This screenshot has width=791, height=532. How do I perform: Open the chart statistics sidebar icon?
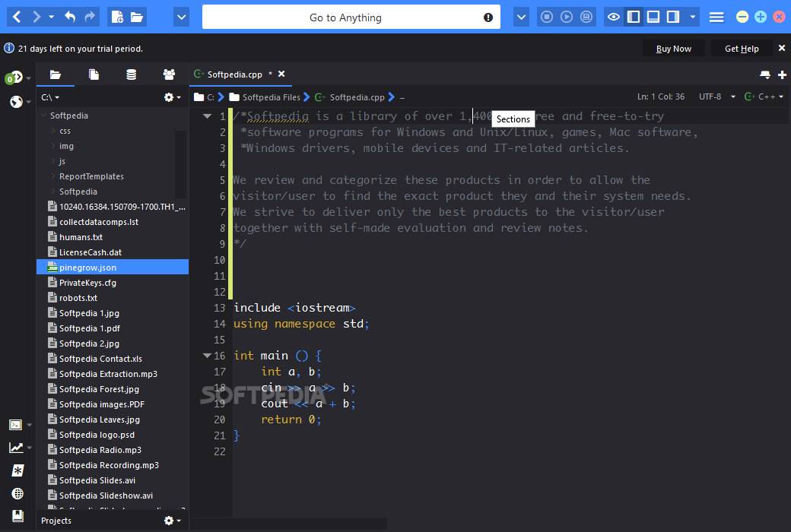(16, 448)
